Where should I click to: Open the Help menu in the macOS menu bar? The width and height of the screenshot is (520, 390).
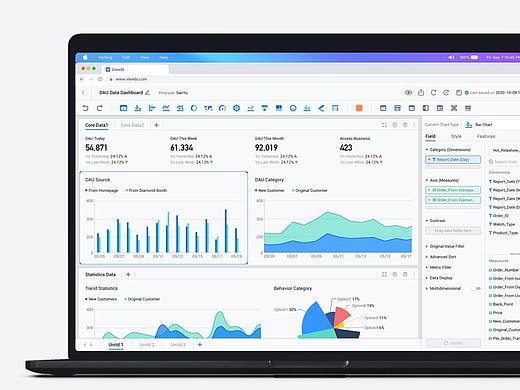(163, 58)
